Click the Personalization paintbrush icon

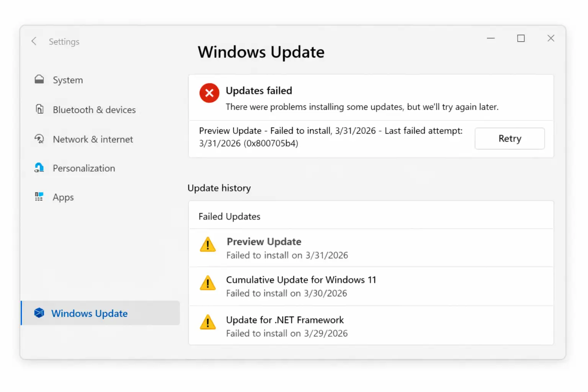click(x=39, y=168)
